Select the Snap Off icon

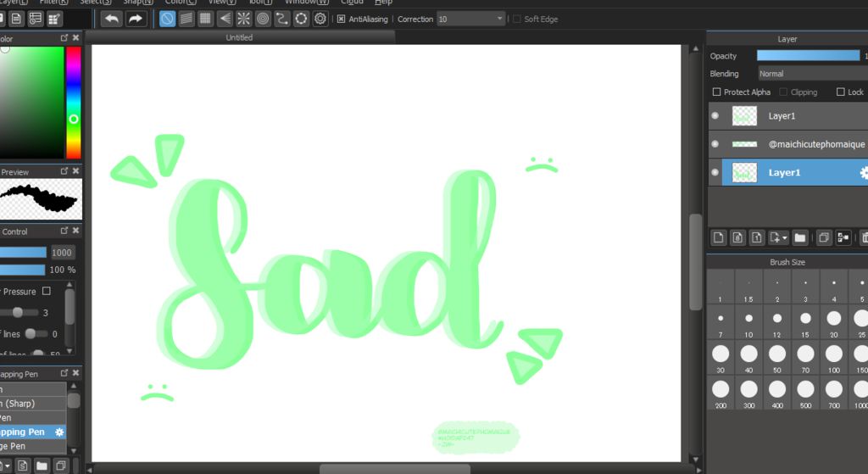pos(167,19)
